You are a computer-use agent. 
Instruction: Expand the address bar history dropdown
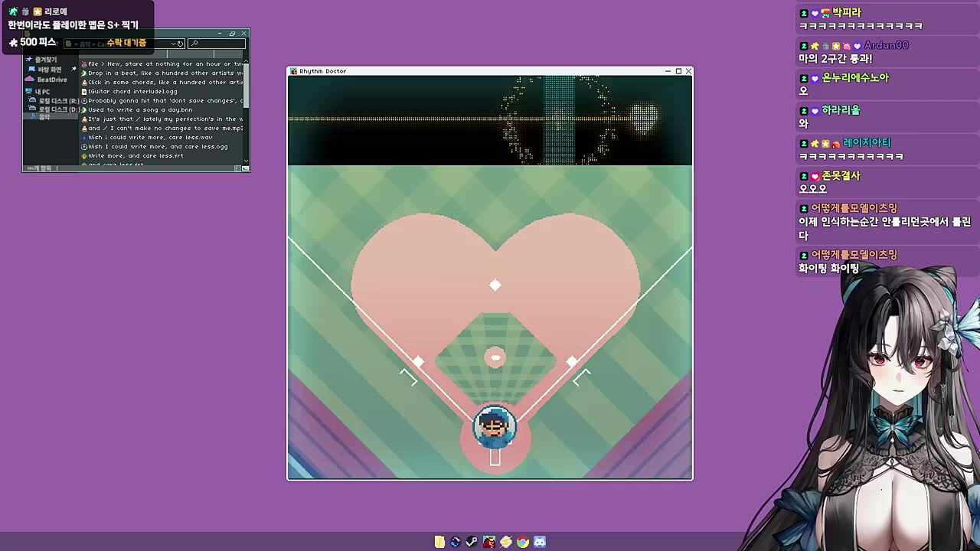click(x=173, y=44)
